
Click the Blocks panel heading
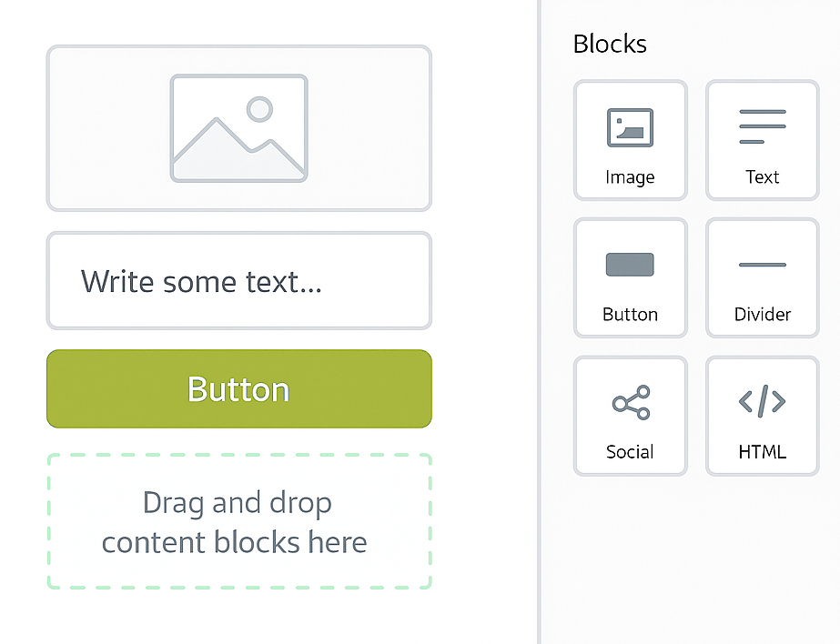point(610,44)
